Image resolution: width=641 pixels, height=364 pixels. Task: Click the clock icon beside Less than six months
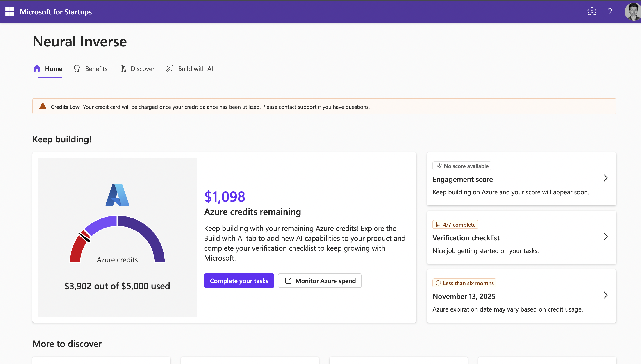(x=438, y=283)
